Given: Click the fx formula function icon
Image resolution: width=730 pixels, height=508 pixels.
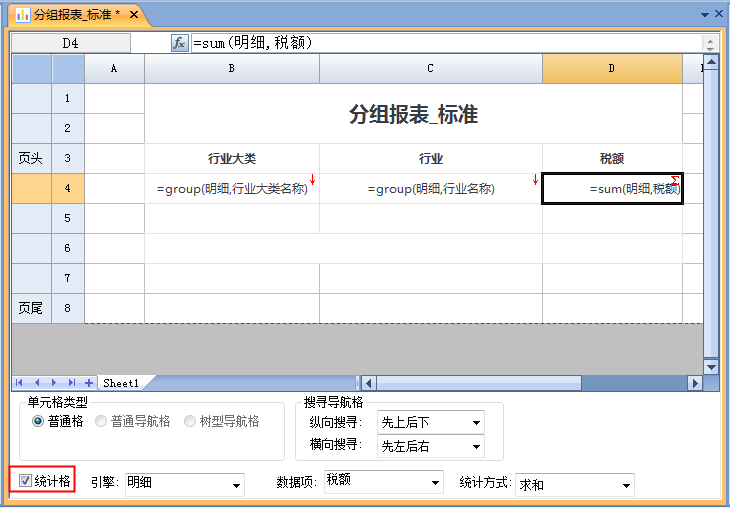Looking at the screenshot, I should pos(180,43).
